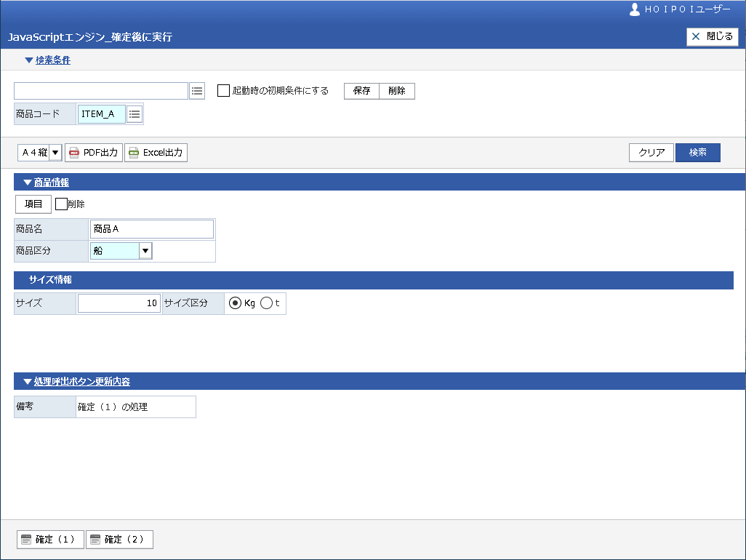The width and height of the screenshot is (746, 560).
Task: Collapse the 検索条件 section
Action: (47, 60)
